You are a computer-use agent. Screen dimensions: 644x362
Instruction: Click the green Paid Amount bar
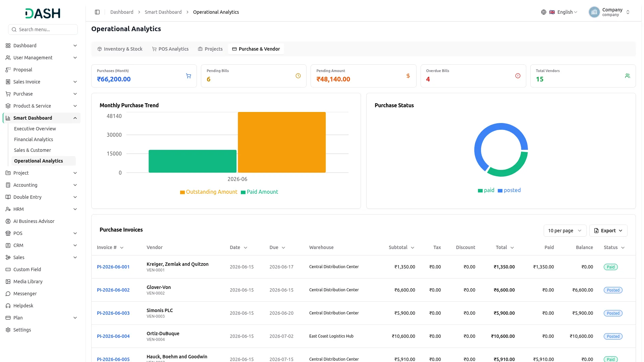pos(193,161)
